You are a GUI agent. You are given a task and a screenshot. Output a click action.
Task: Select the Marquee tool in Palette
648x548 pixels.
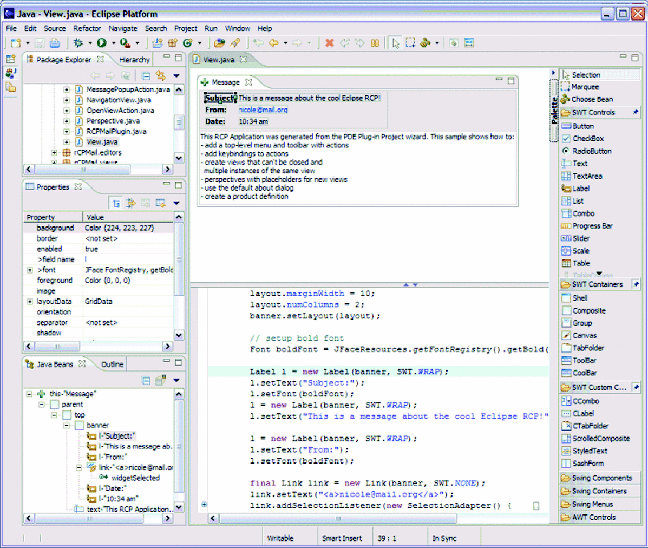(x=586, y=87)
